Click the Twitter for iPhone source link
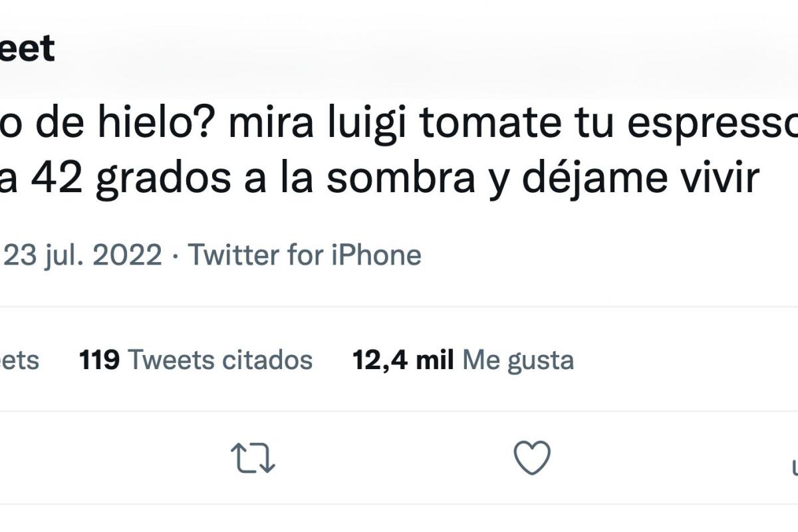Image resolution: width=798 pixels, height=532 pixels. click(305, 255)
